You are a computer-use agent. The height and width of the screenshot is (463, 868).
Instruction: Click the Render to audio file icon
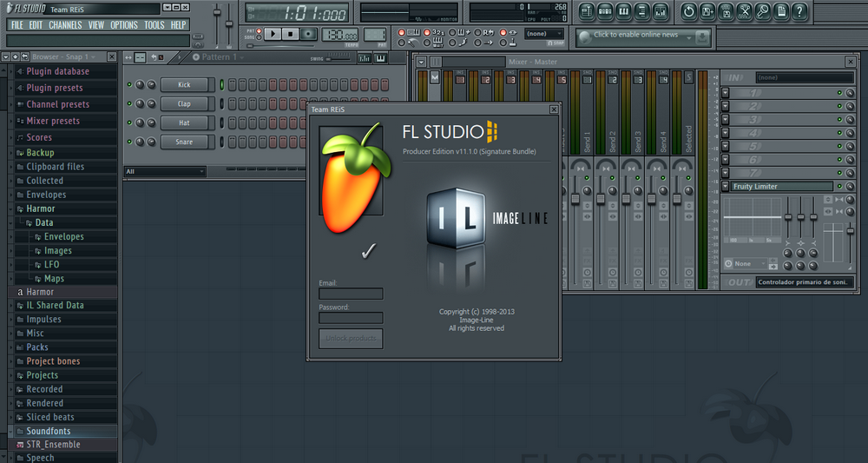point(727,11)
